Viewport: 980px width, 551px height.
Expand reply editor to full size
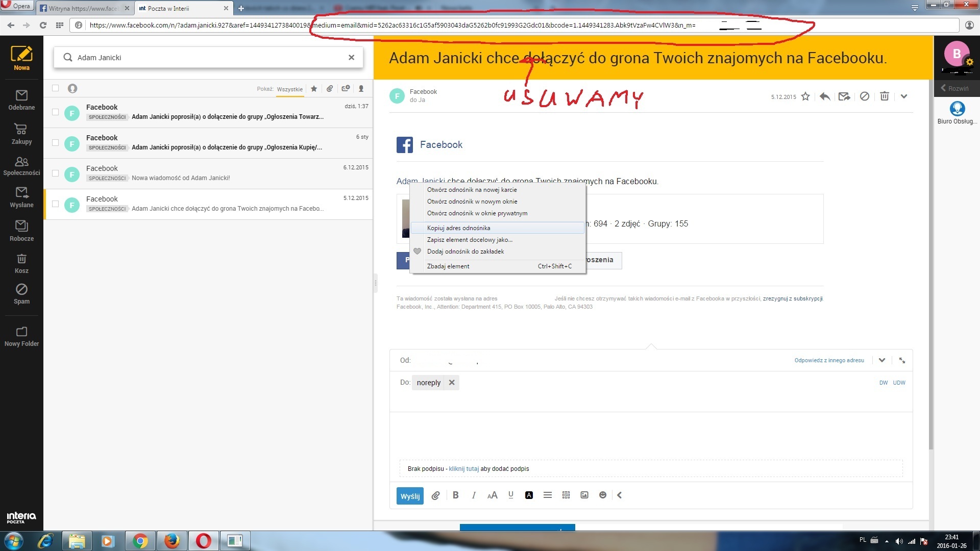coord(902,360)
